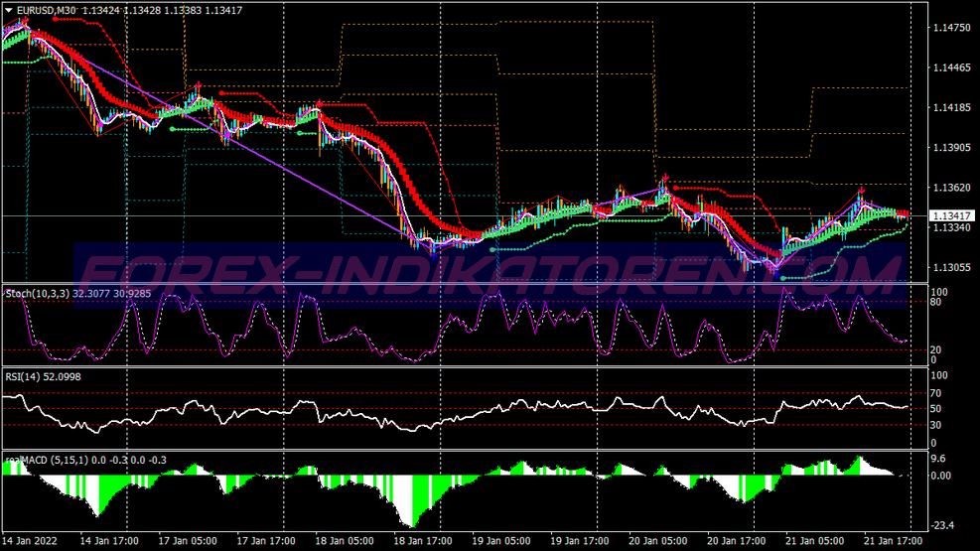Viewport: 980px width, 551px height.
Task: Select the RSI(14) indicator label
Action: 22,377
